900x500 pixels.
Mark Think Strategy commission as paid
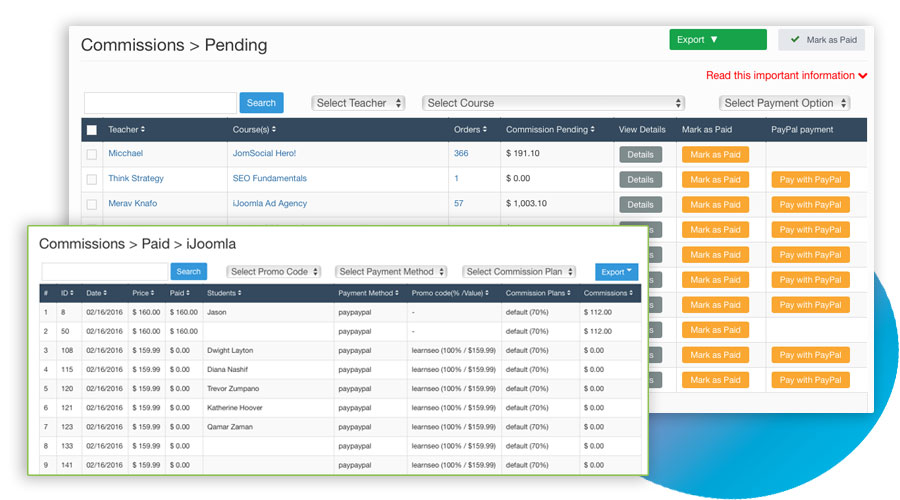click(x=715, y=180)
